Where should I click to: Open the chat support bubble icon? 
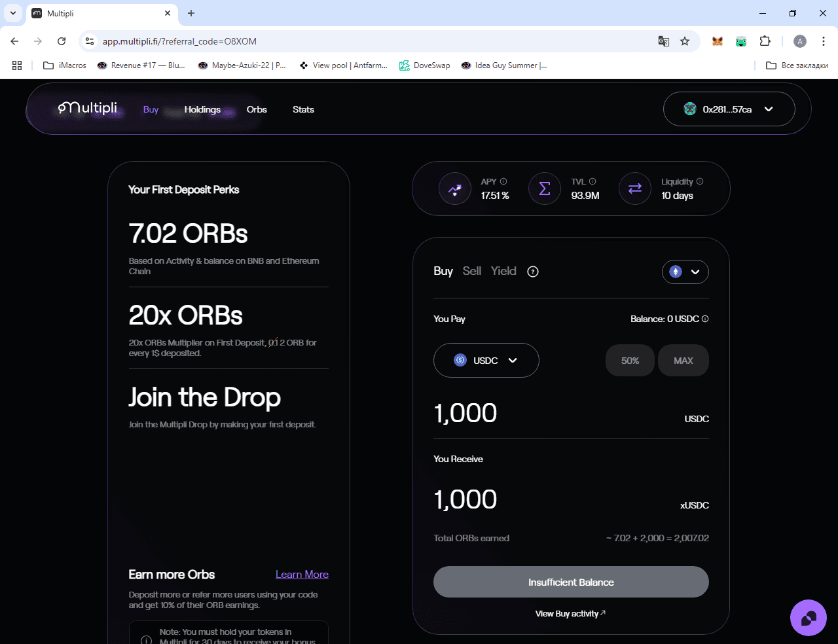point(809,618)
